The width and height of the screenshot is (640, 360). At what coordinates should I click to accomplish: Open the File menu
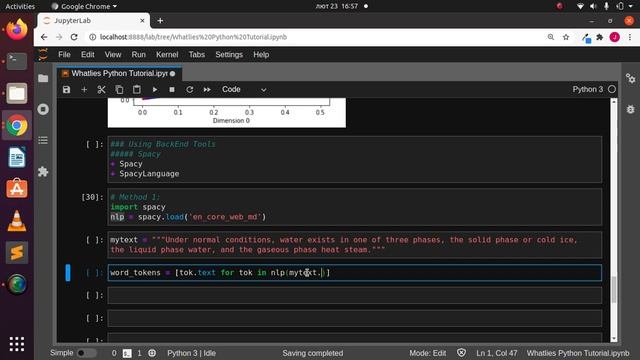[x=64, y=55]
